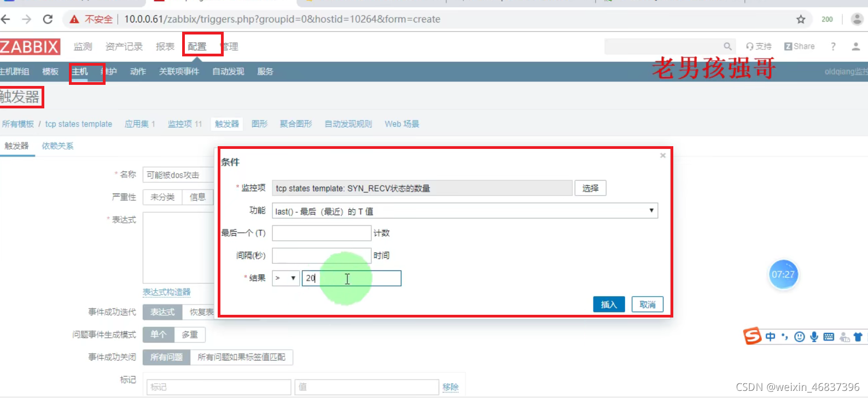Open tcp states template link
Viewport: 868px width, 398px height.
pyautogui.click(x=79, y=124)
